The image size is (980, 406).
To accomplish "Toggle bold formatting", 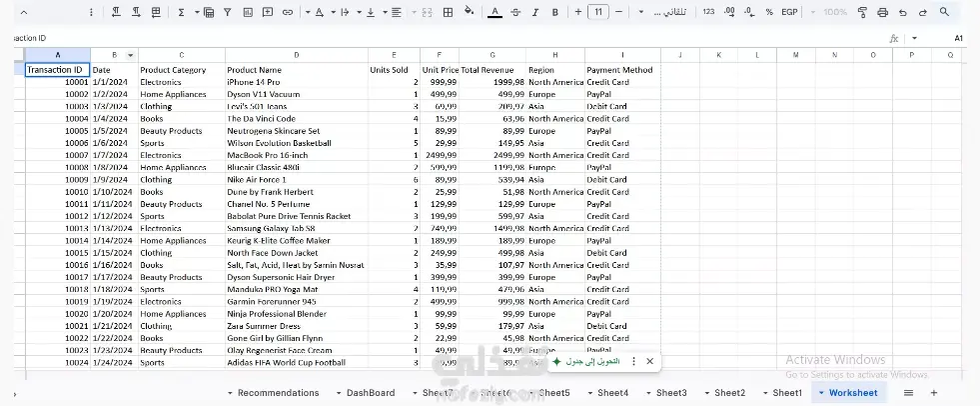I will coord(555,12).
